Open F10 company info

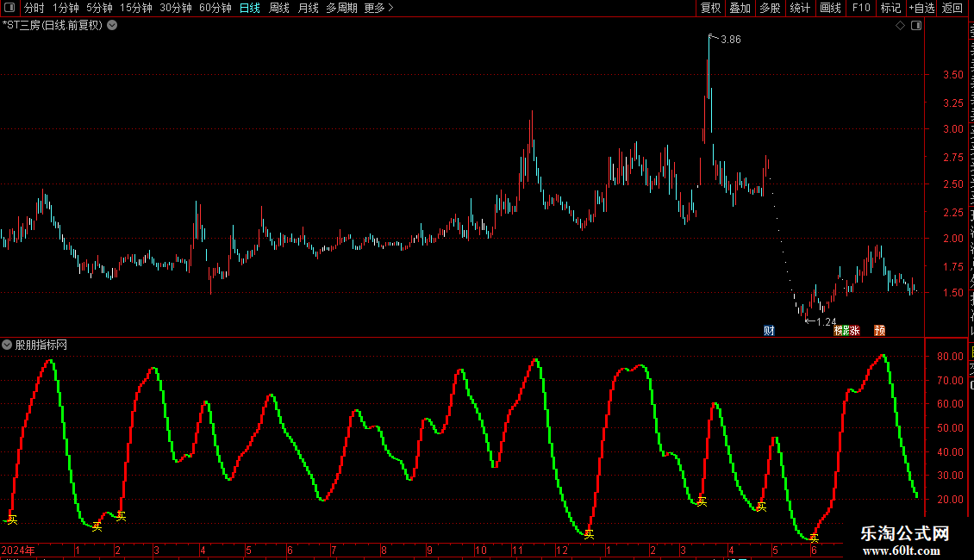coord(861,8)
